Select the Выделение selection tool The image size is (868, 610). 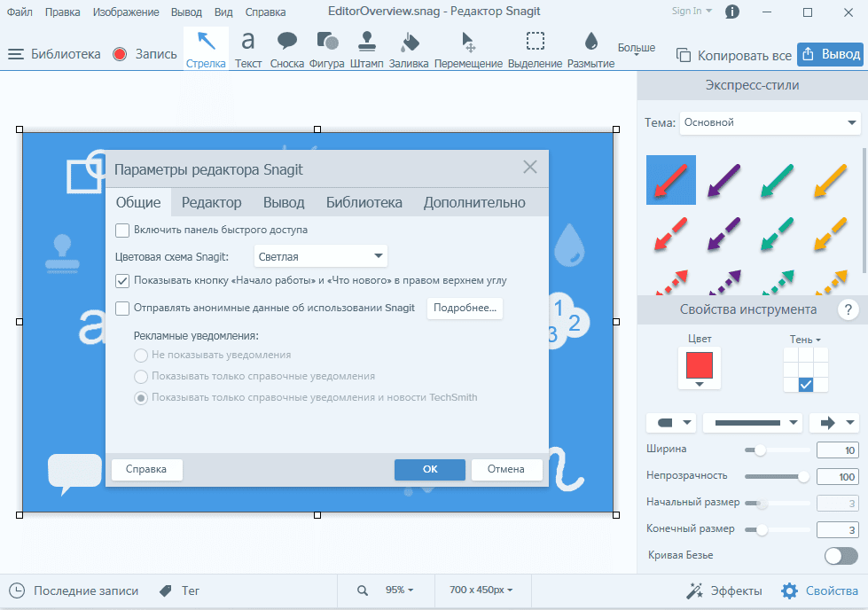535,49
